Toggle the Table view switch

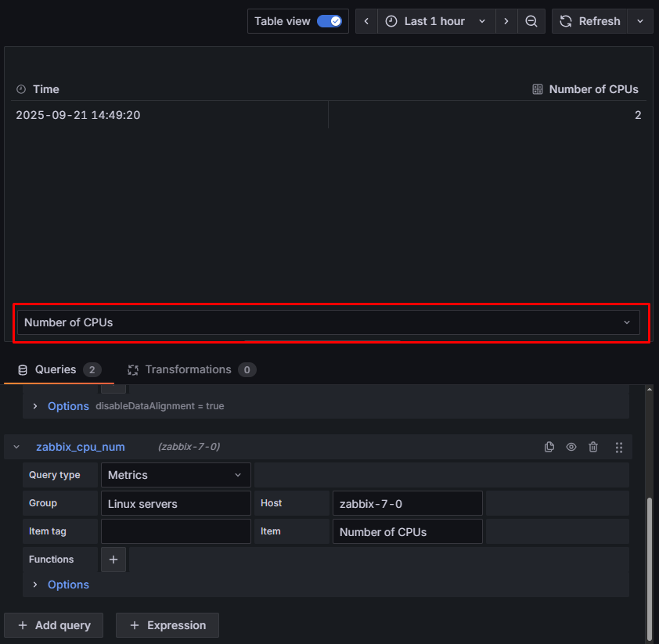click(329, 21)
